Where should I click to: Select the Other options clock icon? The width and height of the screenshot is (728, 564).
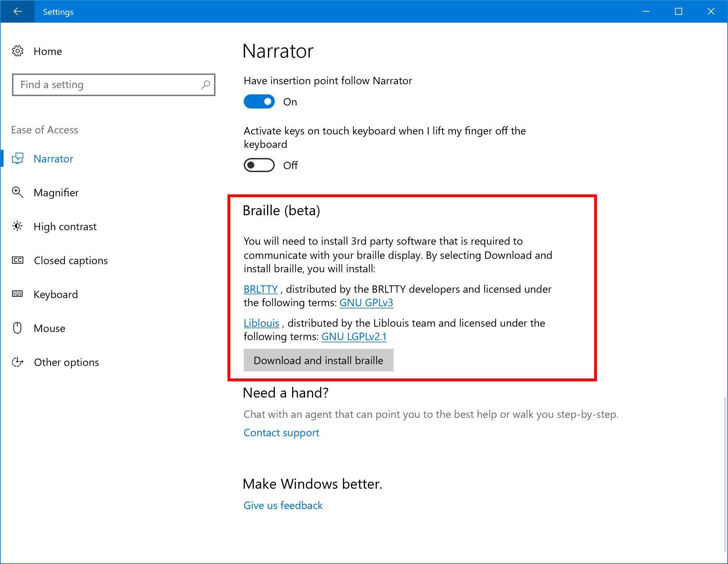17,362
